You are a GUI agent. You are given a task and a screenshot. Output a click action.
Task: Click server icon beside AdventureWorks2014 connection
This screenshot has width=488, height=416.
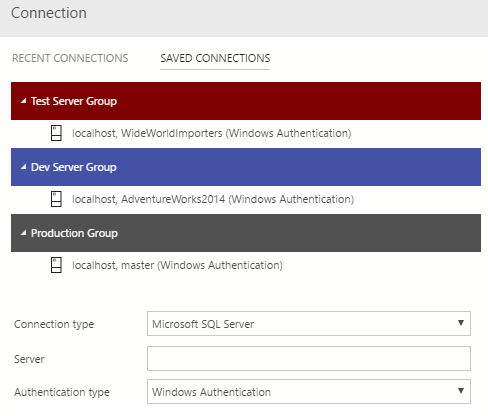56,199
